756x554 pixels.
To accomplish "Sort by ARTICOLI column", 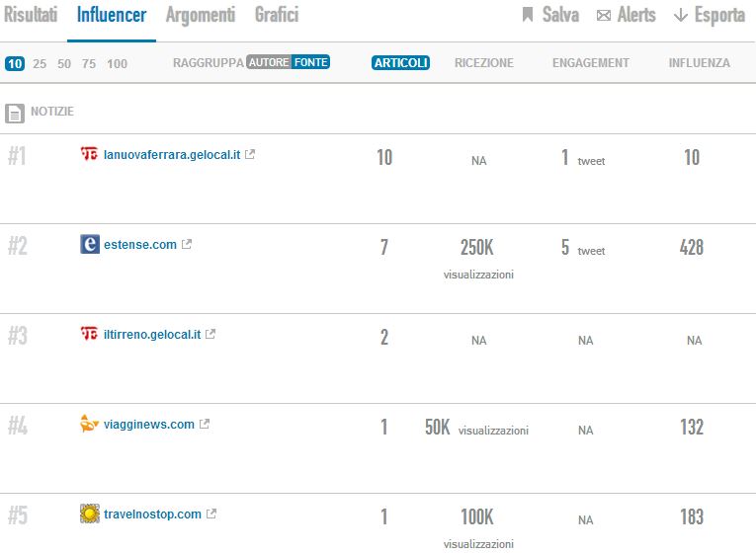I will (x=400, y=62).
